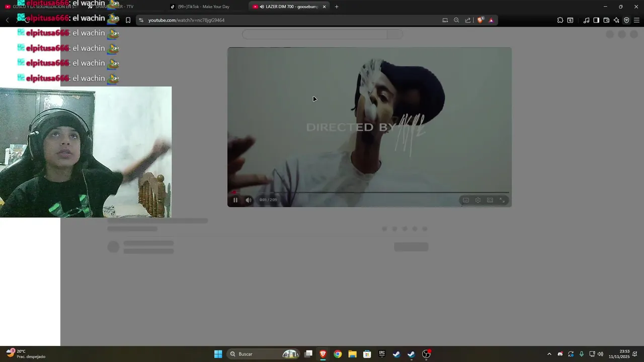Launch Google Chrome from the taskbar
Viewport: 644px width, 362px height.
pyautogui.click(x=338, y=354)
